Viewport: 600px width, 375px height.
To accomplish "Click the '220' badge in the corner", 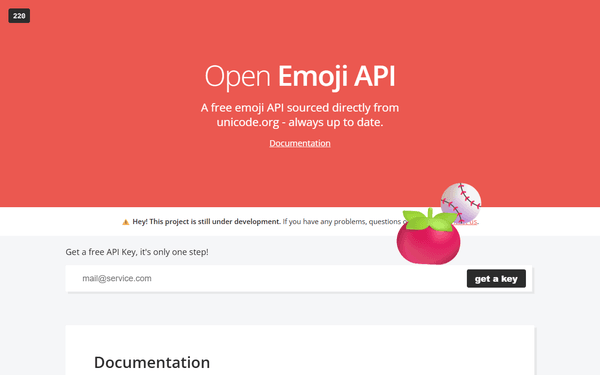I will coord(19,16).
